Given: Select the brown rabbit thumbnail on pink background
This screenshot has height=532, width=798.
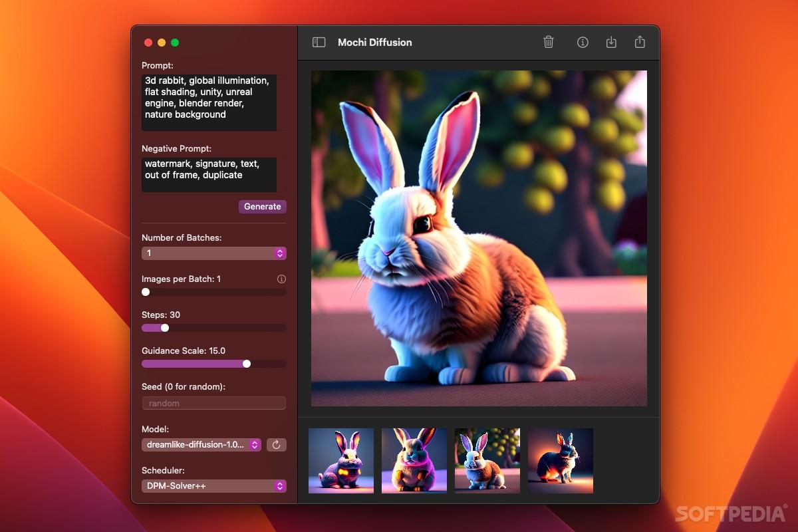Looking at the screenshot, I should coord(414,461).
